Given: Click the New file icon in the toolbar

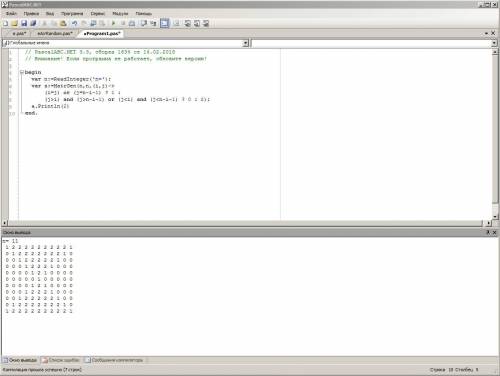Looking at the screenshot, I should pyautogui.click(x=6, y=23).
